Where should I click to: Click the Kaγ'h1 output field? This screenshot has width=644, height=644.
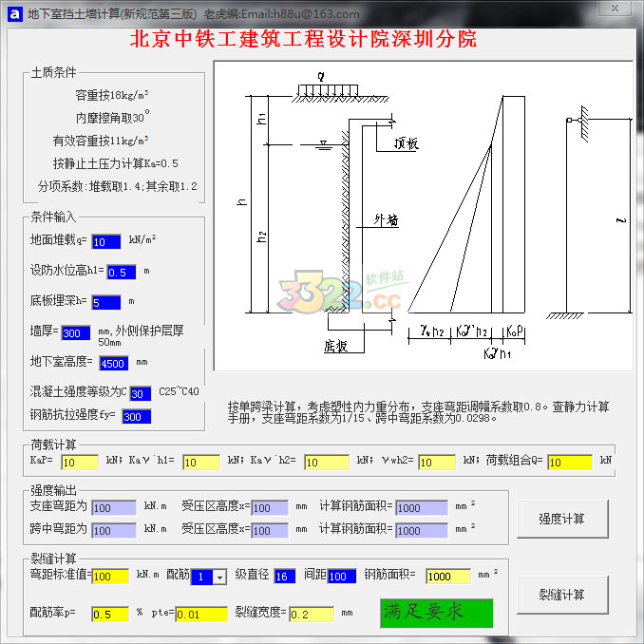point(201,463)
